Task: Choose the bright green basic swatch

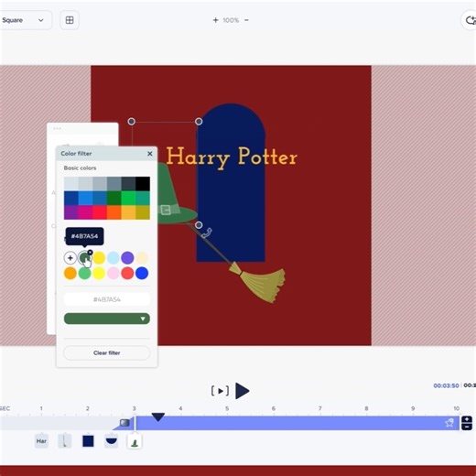Action: [x=128, y=198]
